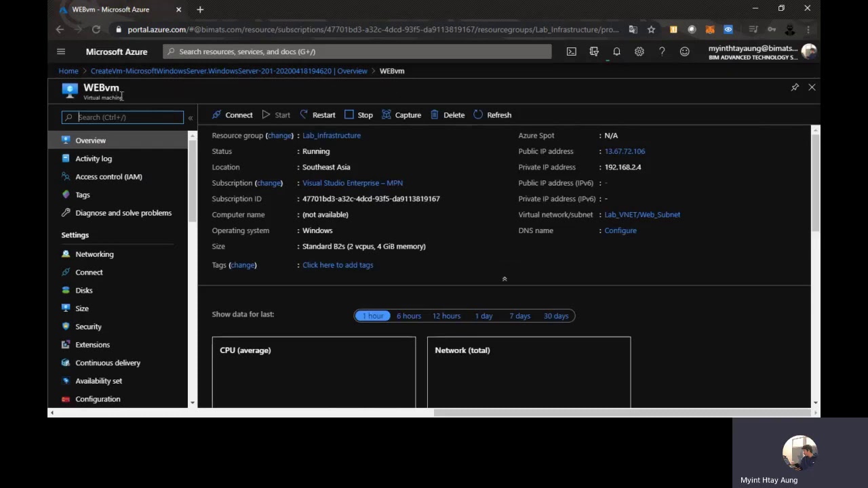Image resolution: width=868 pixels, height=488 pixels.
Task: Connect to the VM from toolbar
Action: (232, 115)
